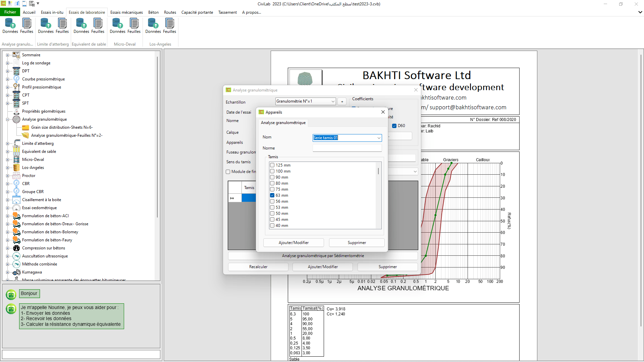Image resolution: width=644 pixels, height=362 pixels.
Task: Select Essai oedométrique tree icon
Action: (x=16, y=208)
